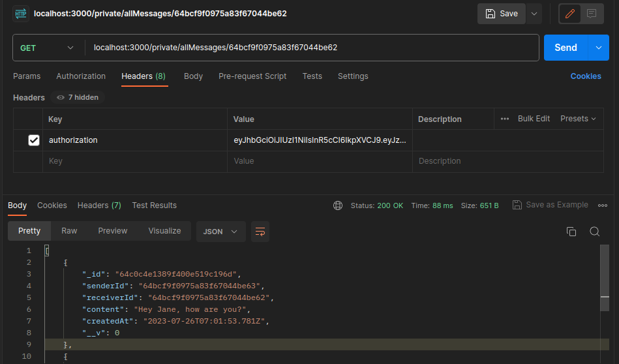
Task: Open the response Headers (7) tab
Action: pyautogui.click(x=99, y=205)
